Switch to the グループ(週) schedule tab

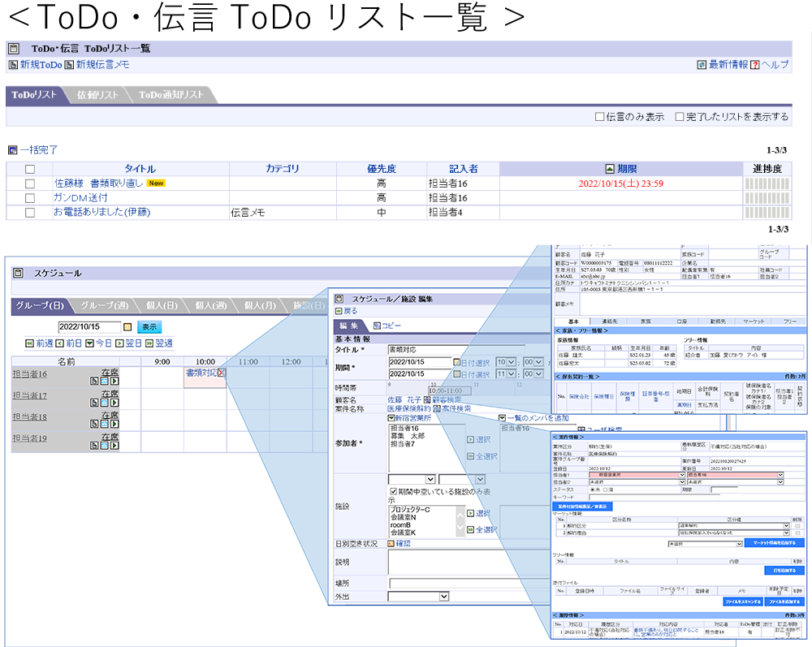tap(105, 306)
